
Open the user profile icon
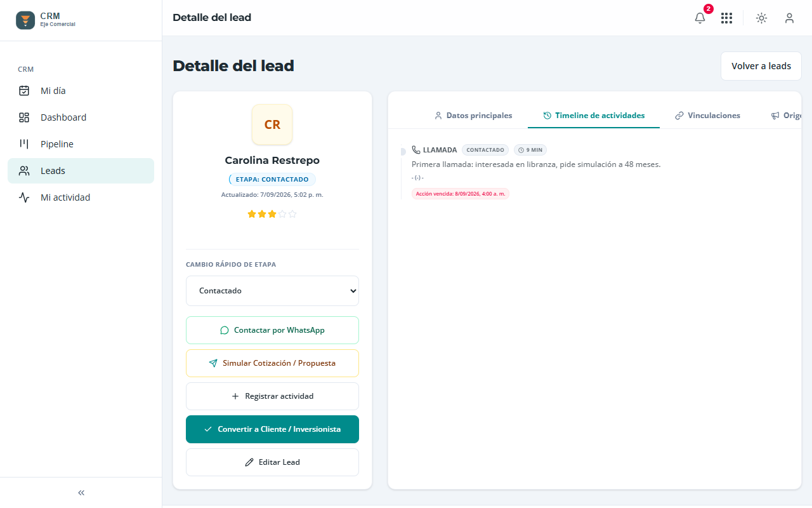point(789,18)
